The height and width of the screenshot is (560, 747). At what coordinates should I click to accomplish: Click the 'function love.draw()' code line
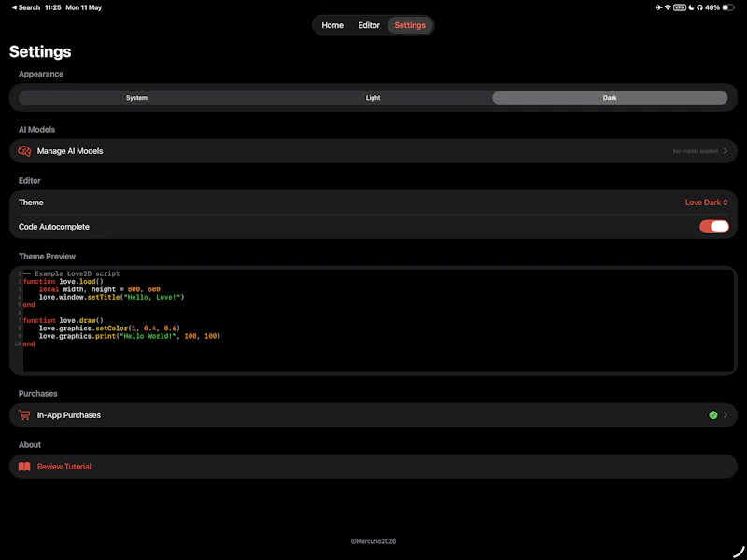point(63,320)
